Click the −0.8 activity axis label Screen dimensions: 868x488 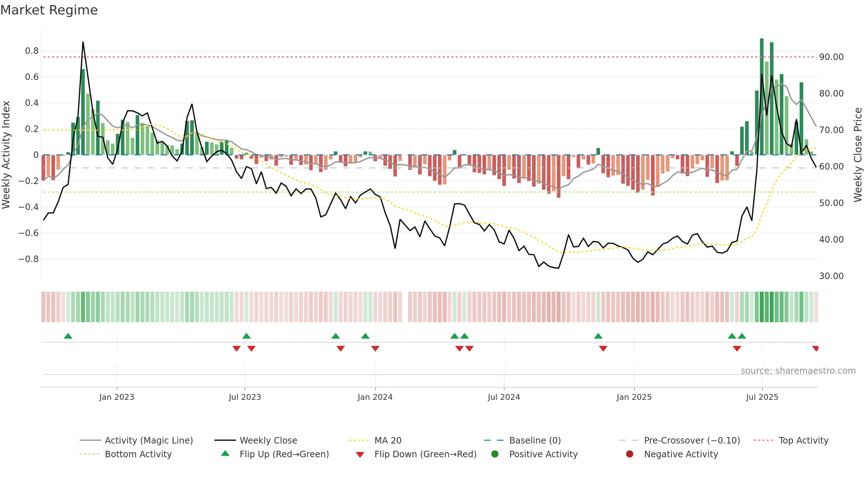(x=29, y=259)
